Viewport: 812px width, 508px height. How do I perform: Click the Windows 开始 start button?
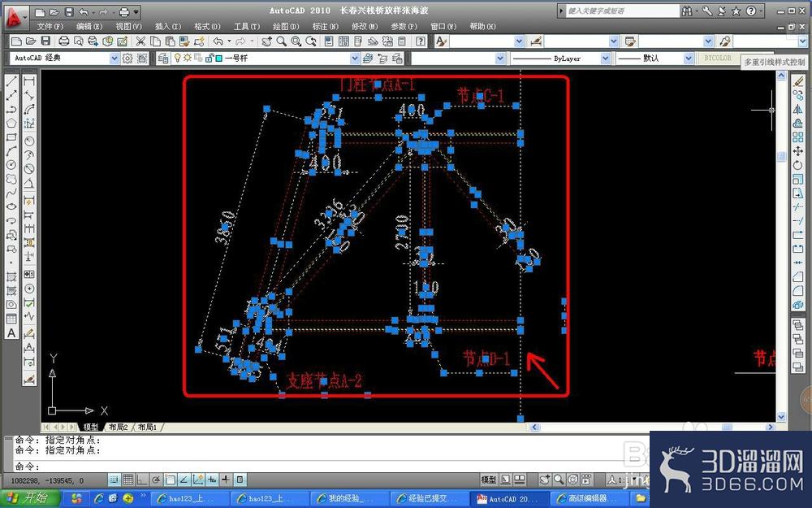click(31, 499)
